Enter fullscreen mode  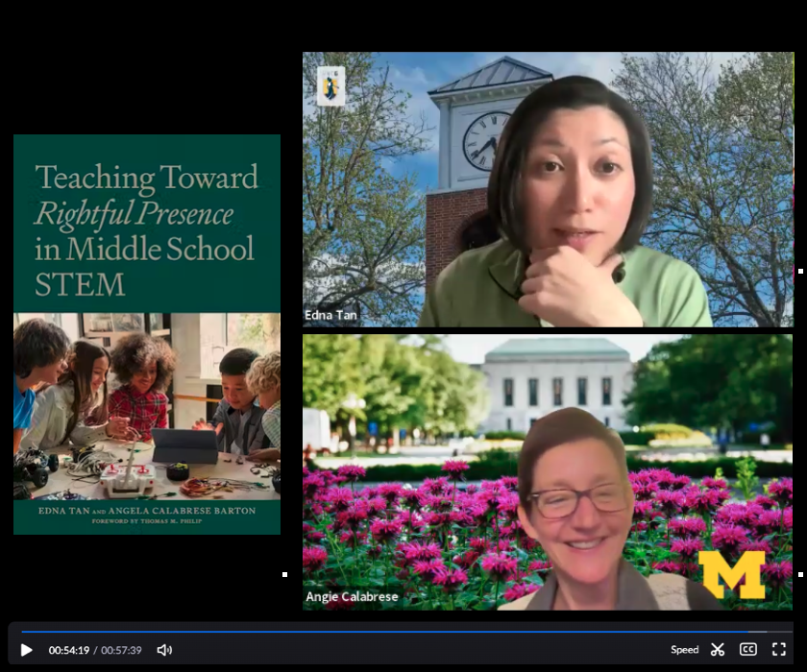[x=779, y=649]
